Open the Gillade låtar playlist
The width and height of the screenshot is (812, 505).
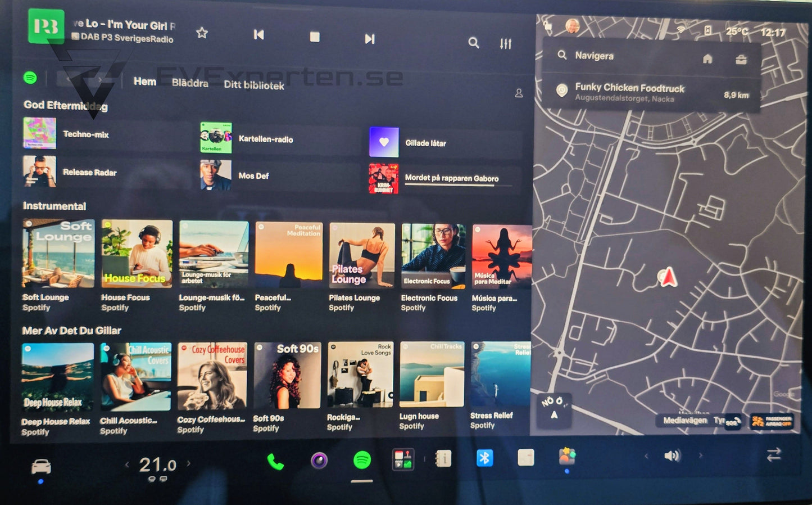click(x=445, y=142)
